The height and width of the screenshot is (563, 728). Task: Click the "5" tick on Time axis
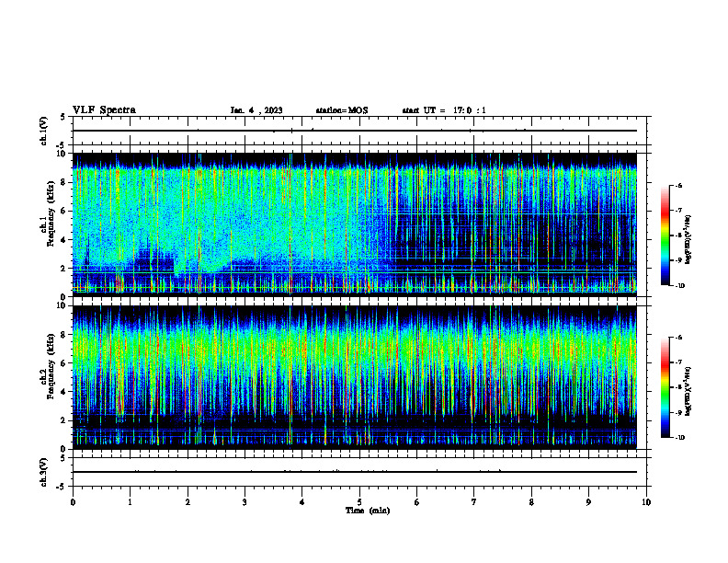[x=359, y=502]
